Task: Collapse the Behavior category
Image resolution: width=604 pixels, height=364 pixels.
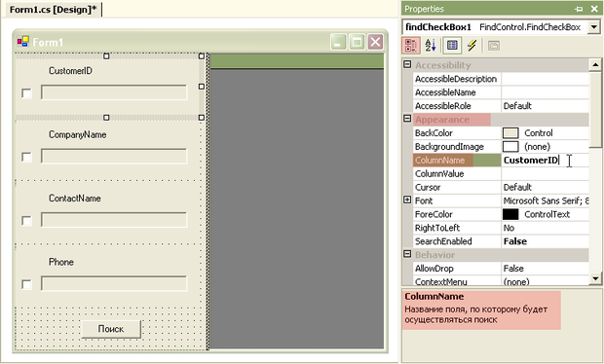Action: click(x=407, y=254)
